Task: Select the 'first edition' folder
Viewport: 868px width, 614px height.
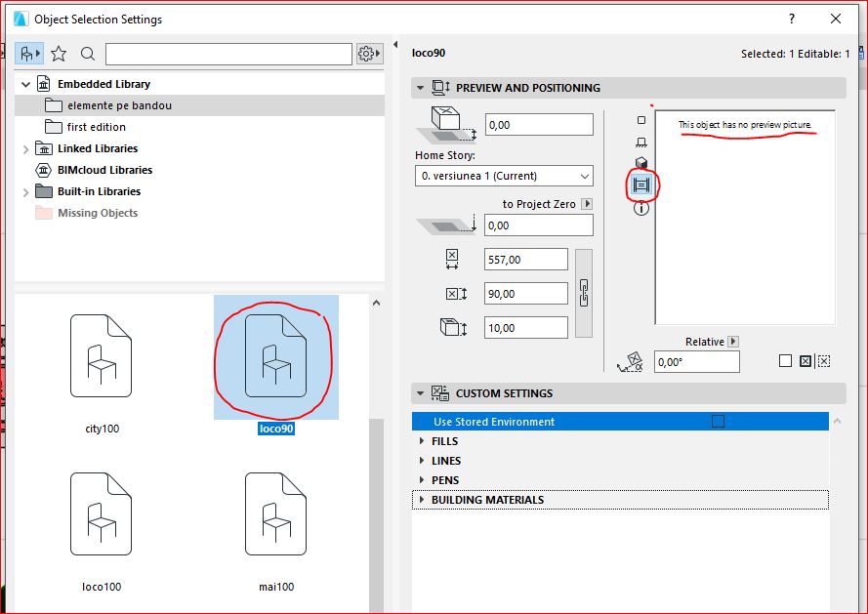Action: pos(96,127)
